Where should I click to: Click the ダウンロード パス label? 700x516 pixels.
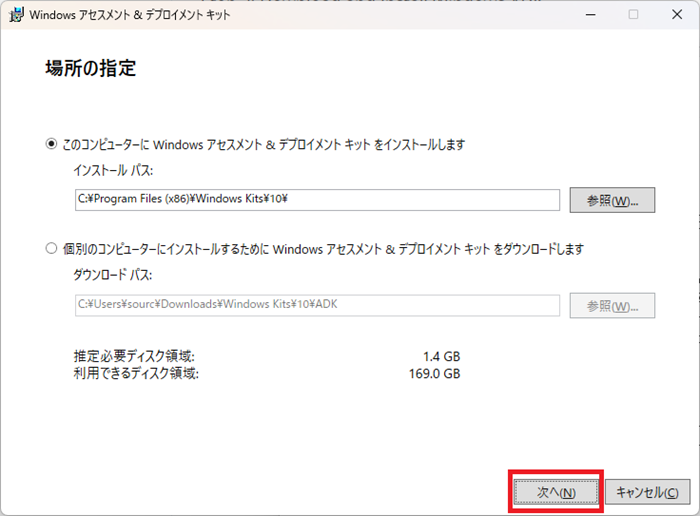tap(112, 275)
